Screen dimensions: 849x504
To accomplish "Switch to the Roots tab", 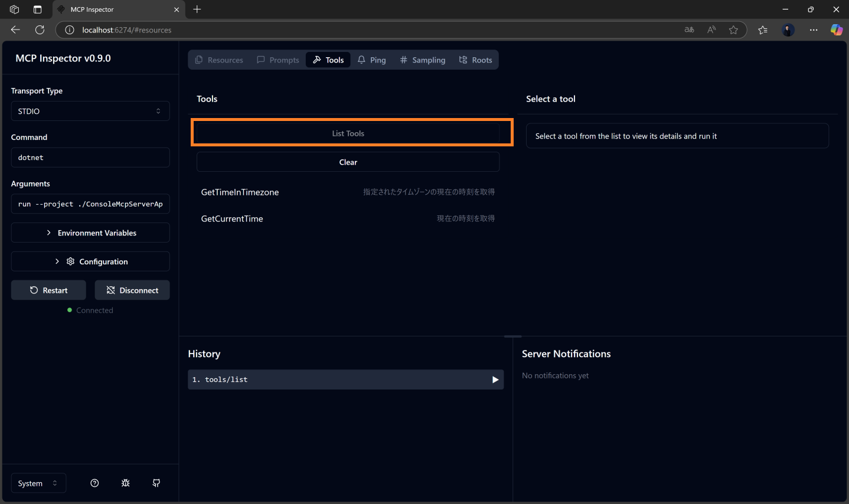I will click(x=476, y=60).
